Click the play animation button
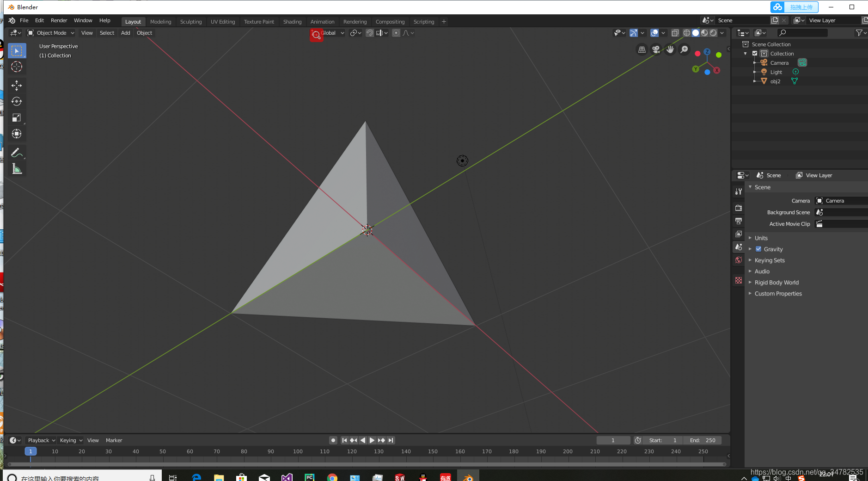 [372, 440]
